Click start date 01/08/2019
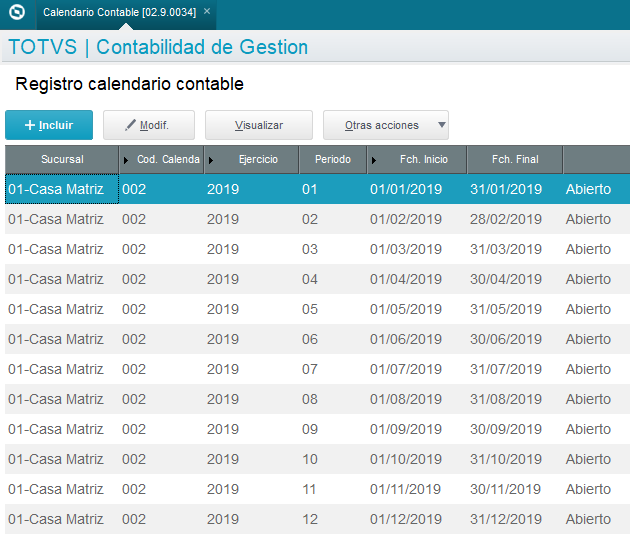630x541 pixels. (406, 399)
